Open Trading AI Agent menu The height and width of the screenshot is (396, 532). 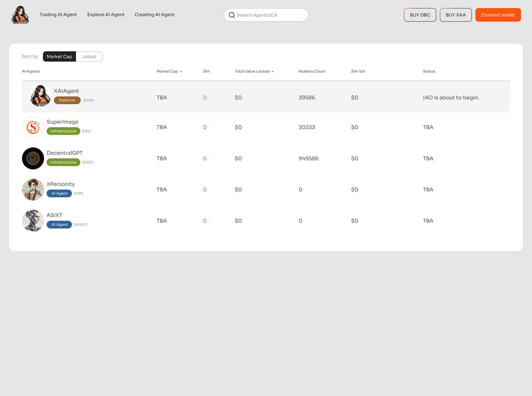(x=58, y=15)
